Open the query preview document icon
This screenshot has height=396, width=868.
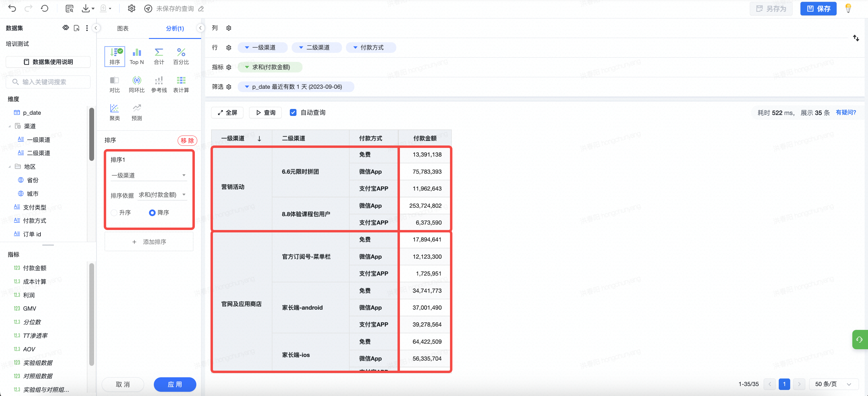pyautogui.click(x=69, y=8)
